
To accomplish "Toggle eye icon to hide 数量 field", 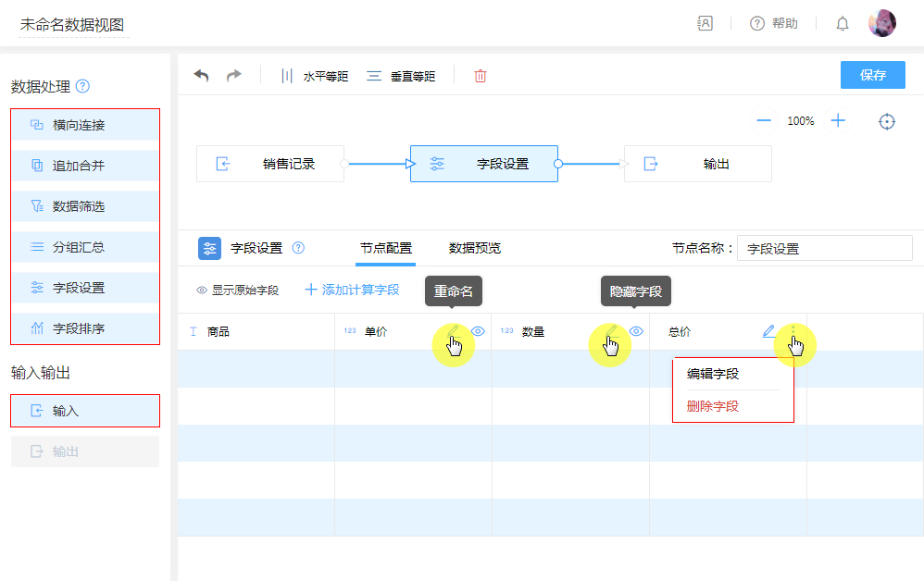I will coord(636,331).
